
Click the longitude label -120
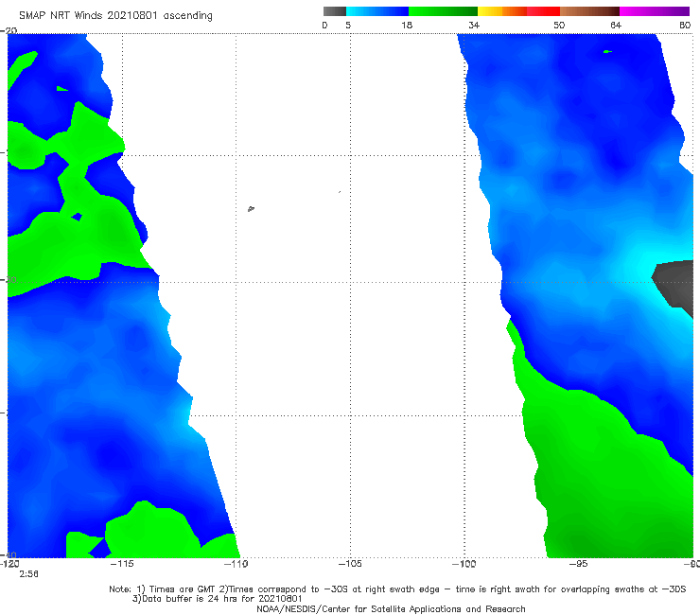9,564
